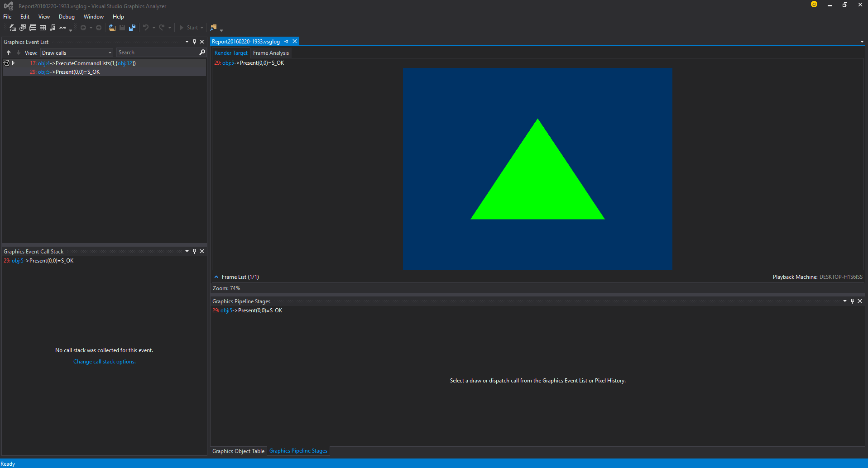Click the Save toolbar icon
Screen dimensions: 868x468
pos(122,28)
